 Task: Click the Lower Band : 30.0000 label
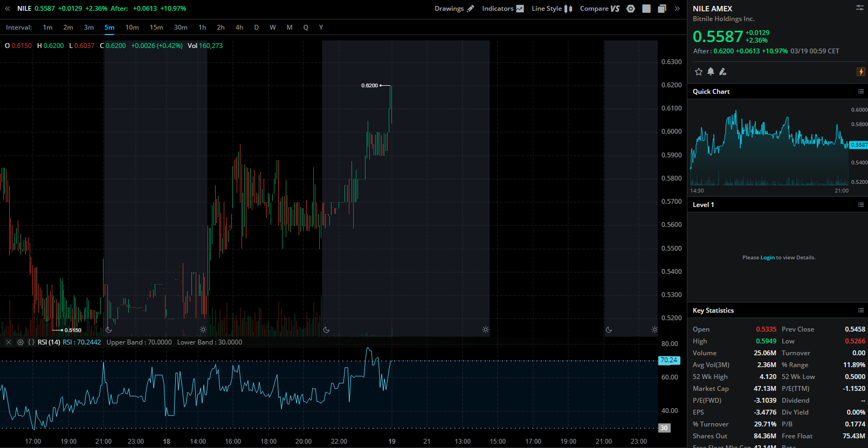(210, 342)
